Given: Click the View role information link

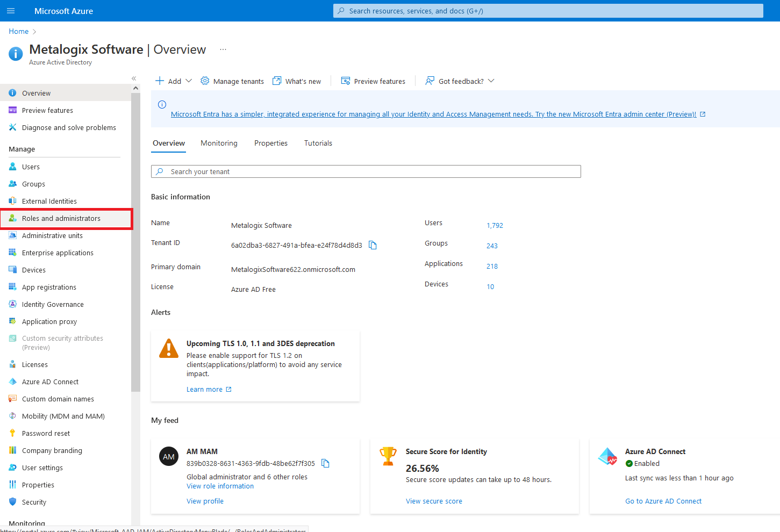Looking at the screenshot, I should [x=220, y=486].
